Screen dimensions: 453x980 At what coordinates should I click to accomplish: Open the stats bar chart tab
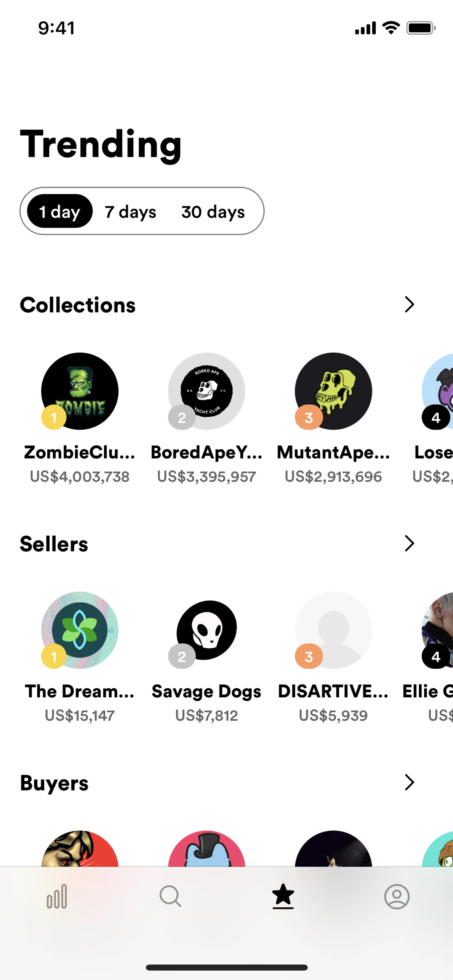click(x=57, y=896)
